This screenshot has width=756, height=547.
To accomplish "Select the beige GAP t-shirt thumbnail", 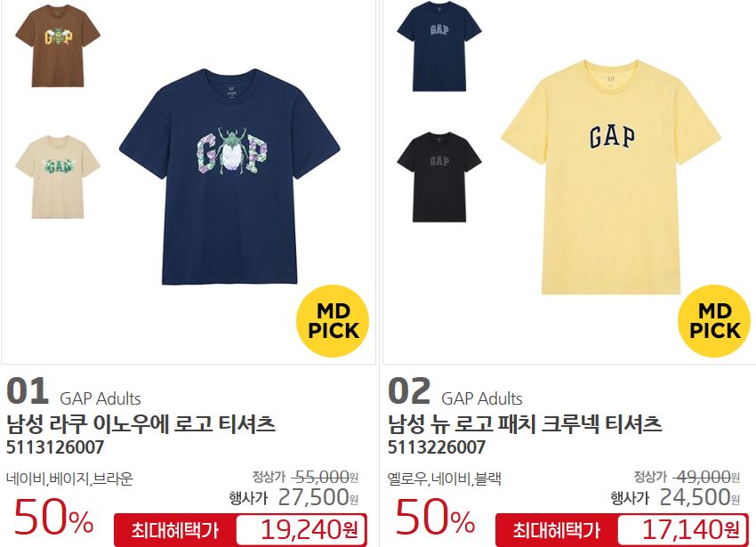I will tap(58, 177).
